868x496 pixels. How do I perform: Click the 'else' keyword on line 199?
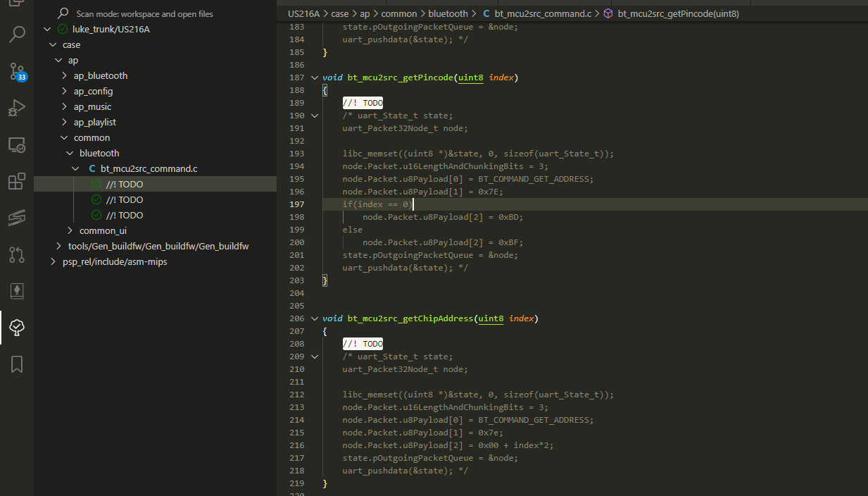(x=353, y=230)
